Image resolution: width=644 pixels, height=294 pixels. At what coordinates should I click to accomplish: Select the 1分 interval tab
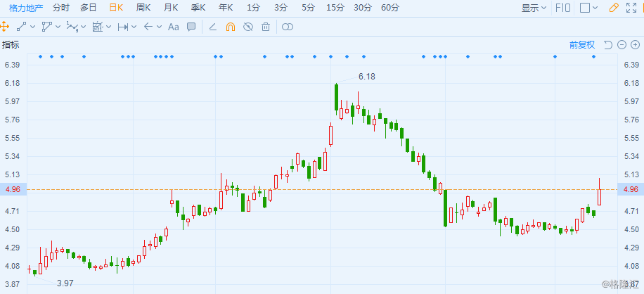(253, 8)
